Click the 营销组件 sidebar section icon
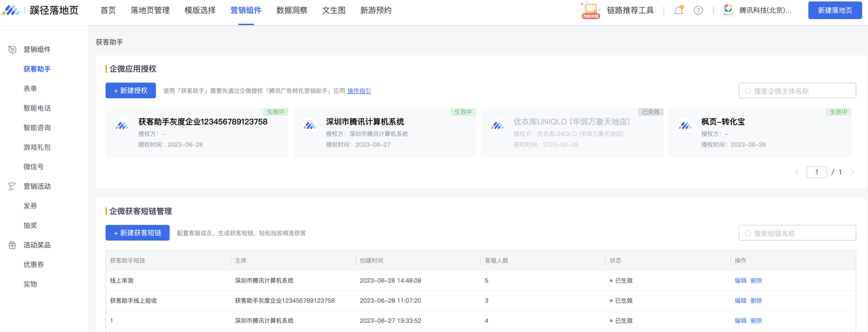The image size is (868, 332). [12, 49]
